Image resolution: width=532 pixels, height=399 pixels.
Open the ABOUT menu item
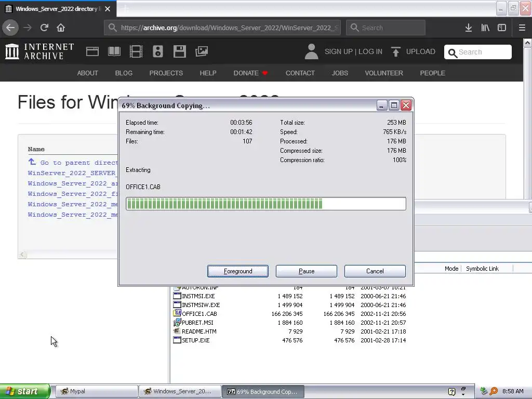tap(87, 73)
